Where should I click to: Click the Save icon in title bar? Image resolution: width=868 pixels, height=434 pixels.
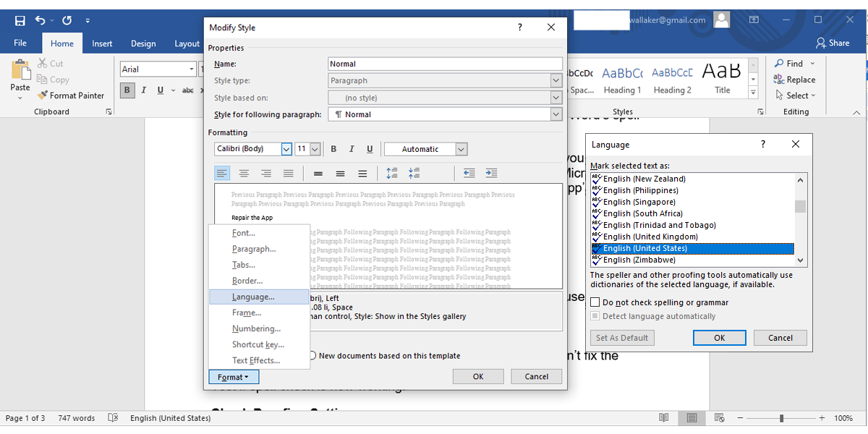[20, 20]
